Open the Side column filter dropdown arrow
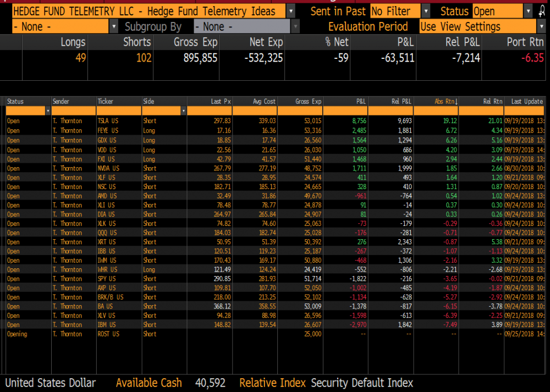The width and height of the screenshot is (550, 392). coord(183,111)
